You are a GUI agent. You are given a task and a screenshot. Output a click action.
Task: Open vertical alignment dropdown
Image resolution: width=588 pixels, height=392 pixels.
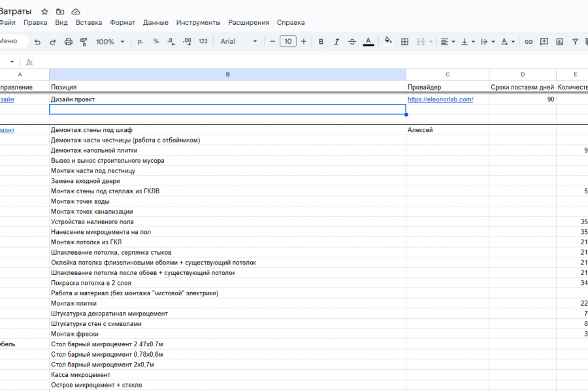pyautogui.click(x=468, y=42)
